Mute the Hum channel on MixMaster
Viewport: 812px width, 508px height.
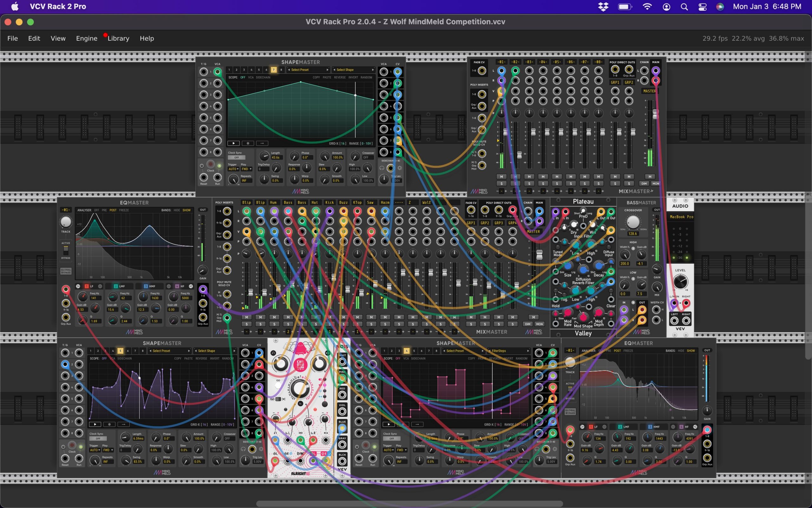coord(274,317)
